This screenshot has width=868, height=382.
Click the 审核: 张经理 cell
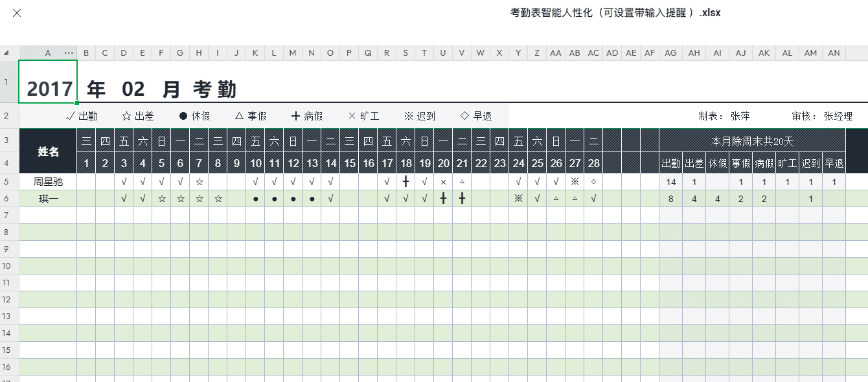click(822, 117)
